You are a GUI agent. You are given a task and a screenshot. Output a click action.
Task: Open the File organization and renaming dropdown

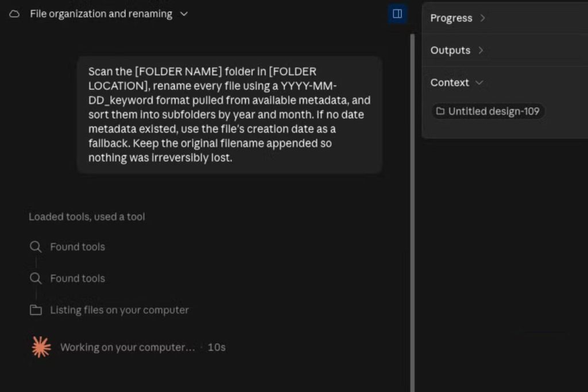coord(184,14)
